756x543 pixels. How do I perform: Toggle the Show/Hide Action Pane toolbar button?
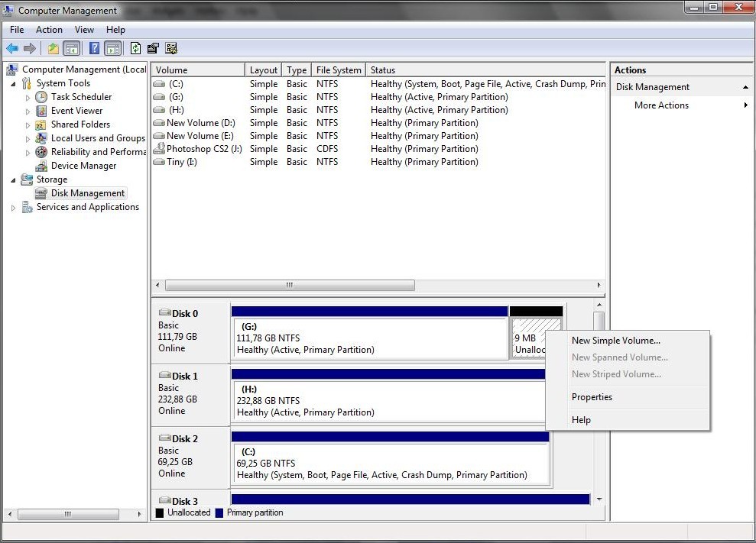pyautogui.click(x=112, y=48)
